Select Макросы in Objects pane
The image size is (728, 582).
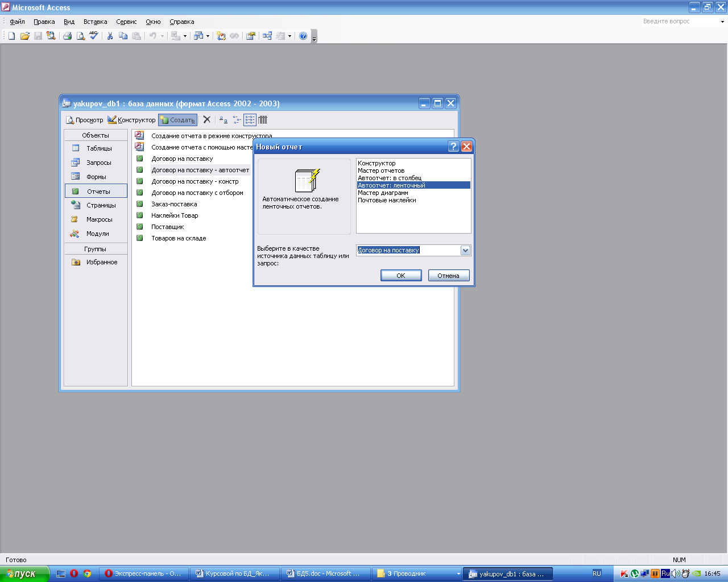96,219
